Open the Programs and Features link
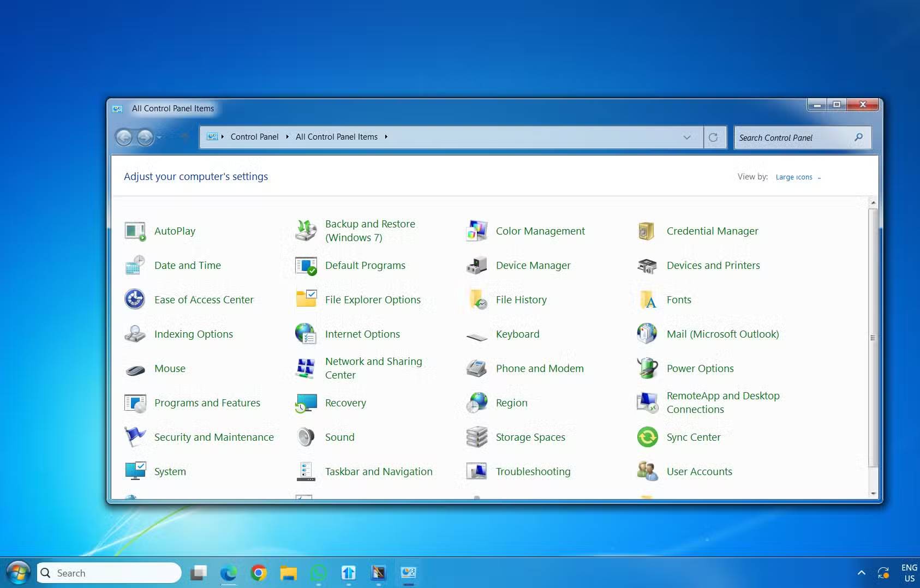This screenshot has width=920, height=588. 207,403
